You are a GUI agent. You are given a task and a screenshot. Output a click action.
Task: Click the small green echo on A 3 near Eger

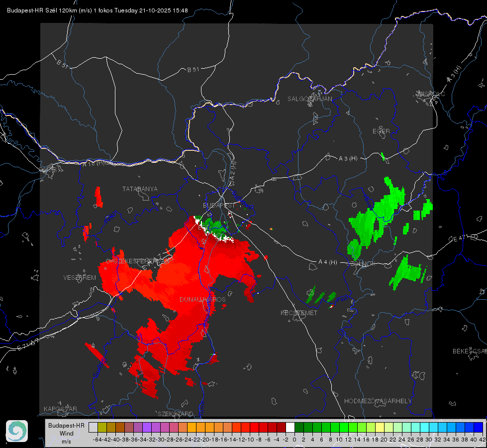click(x=383, y=156)
